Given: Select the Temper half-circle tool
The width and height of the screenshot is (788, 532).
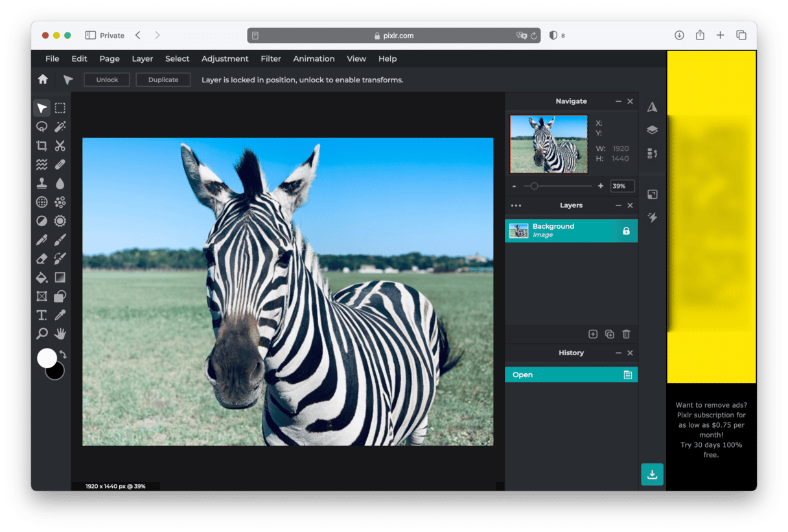Looking at the screenshot, I should 41,221.
